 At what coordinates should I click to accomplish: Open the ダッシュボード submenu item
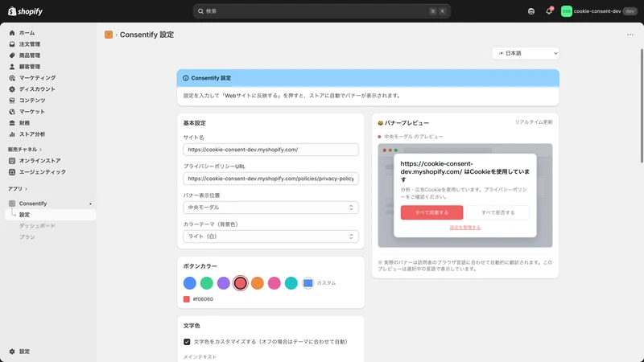(37, 226)
